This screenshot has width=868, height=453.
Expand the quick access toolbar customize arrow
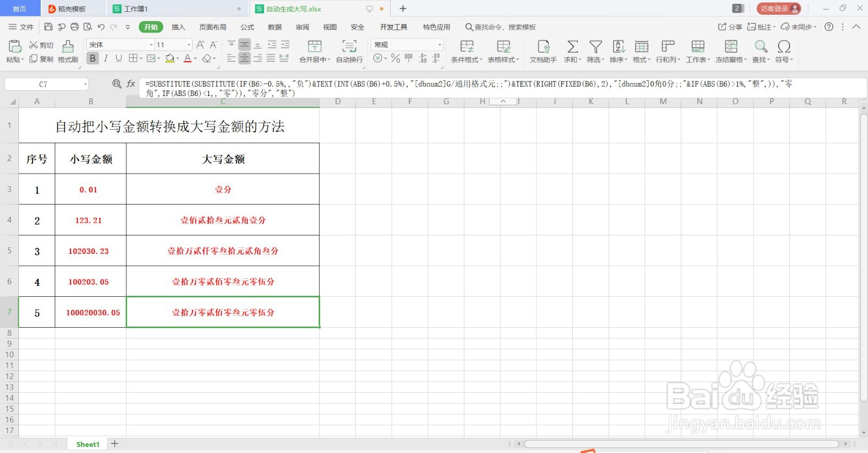[x=128, y=27]
